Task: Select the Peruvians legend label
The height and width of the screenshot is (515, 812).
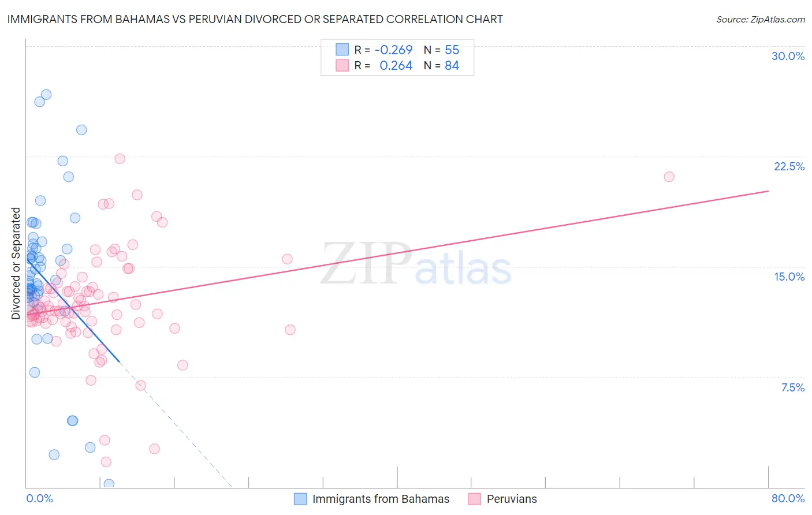Action: (x=512, y=499)
